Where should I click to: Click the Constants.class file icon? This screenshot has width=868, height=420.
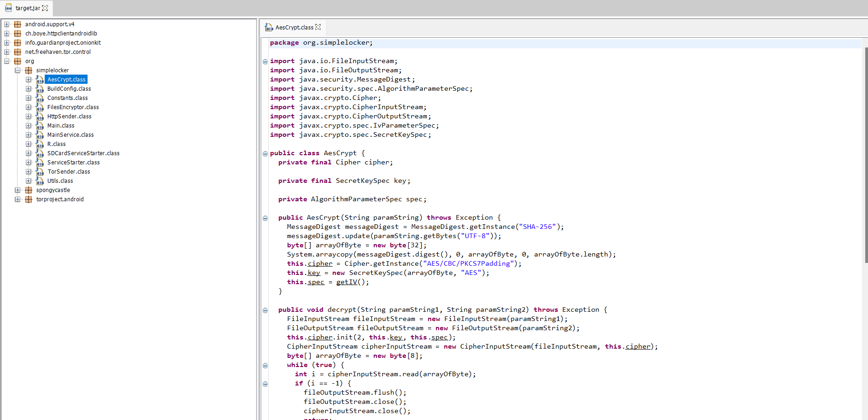click(x=40, y=98)
